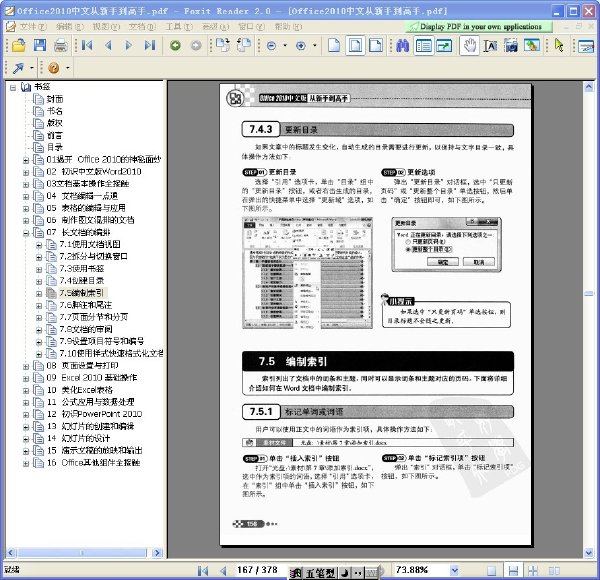The image size is (600, 580).
Task: Click the image tool icon
Action: tap(532, 46)
